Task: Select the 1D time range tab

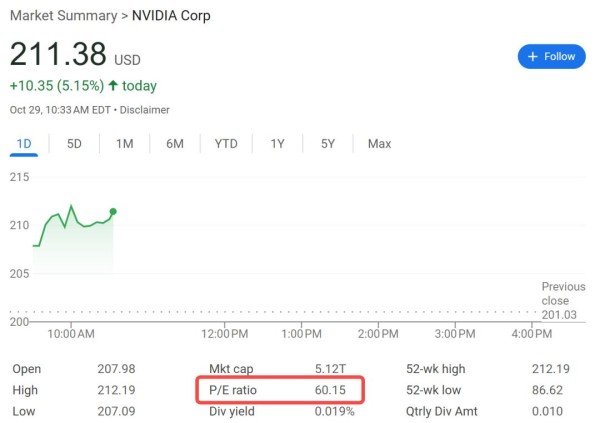Action: 24,144
